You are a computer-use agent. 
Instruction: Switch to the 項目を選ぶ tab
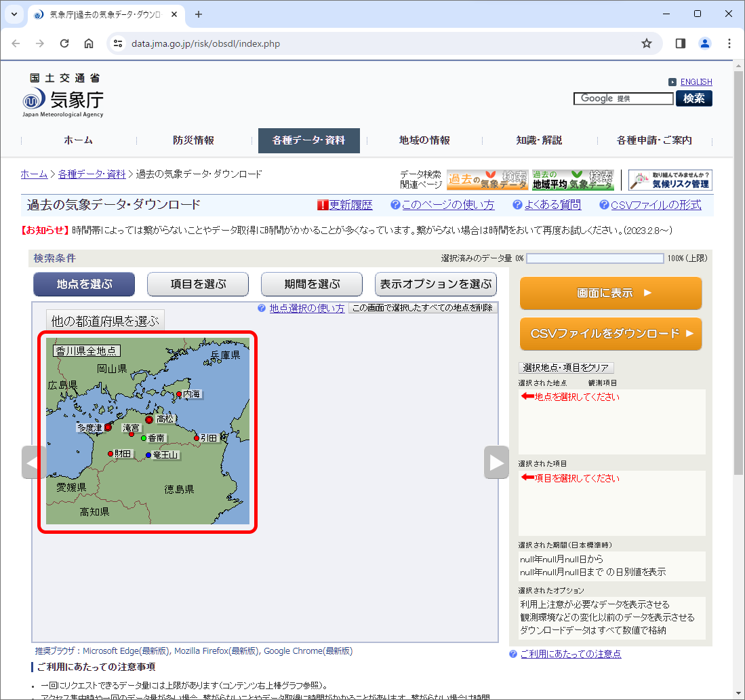tap(198, 284)
